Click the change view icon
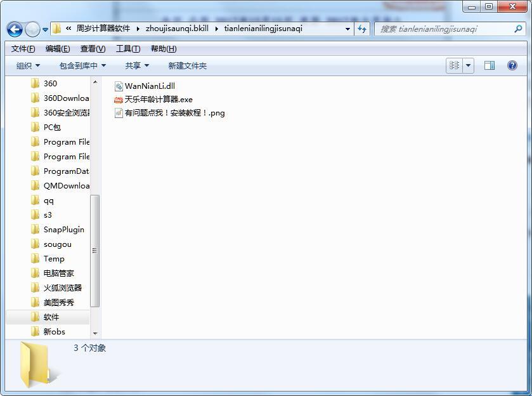 (454, 65)
